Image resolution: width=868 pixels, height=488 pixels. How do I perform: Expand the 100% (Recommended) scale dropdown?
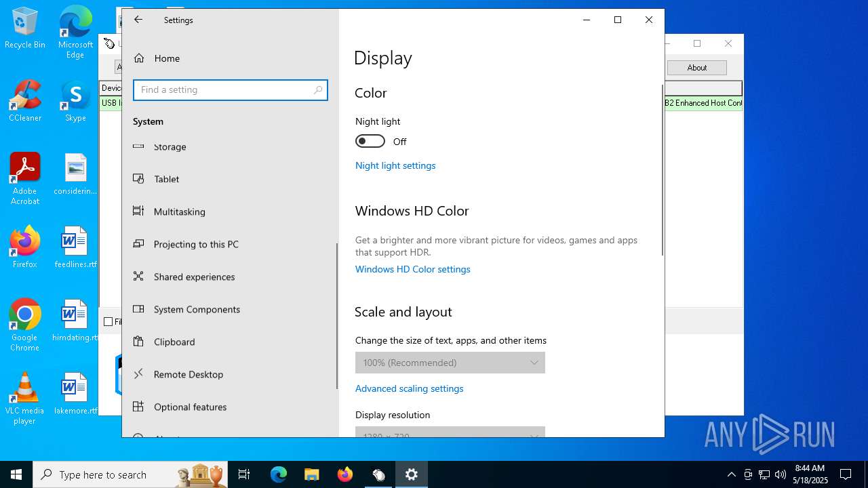point(450,363)
